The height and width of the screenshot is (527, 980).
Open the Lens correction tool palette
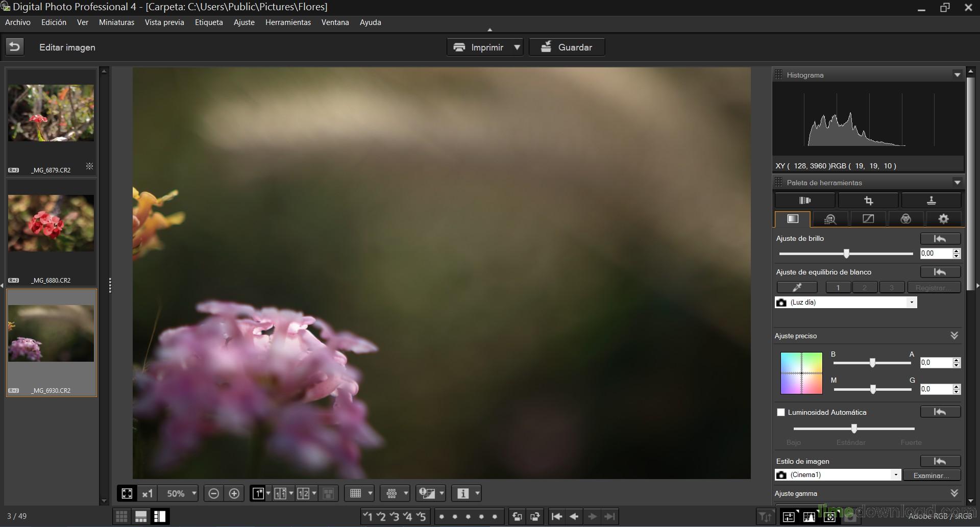click(805, 200)
